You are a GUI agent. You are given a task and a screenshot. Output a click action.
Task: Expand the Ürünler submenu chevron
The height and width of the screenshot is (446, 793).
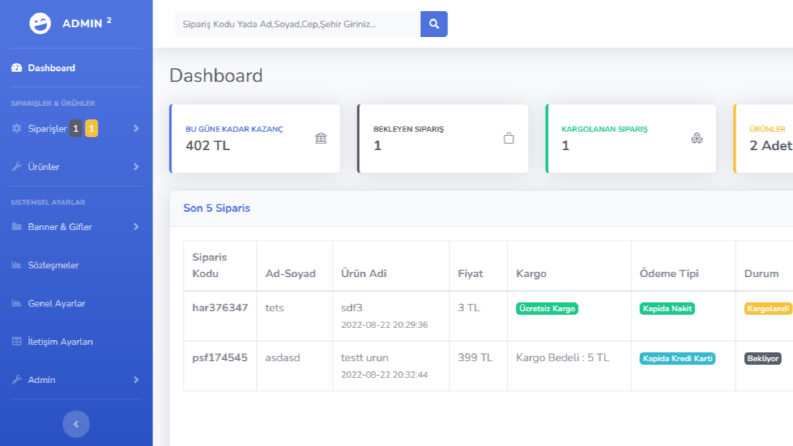point(136,166)
